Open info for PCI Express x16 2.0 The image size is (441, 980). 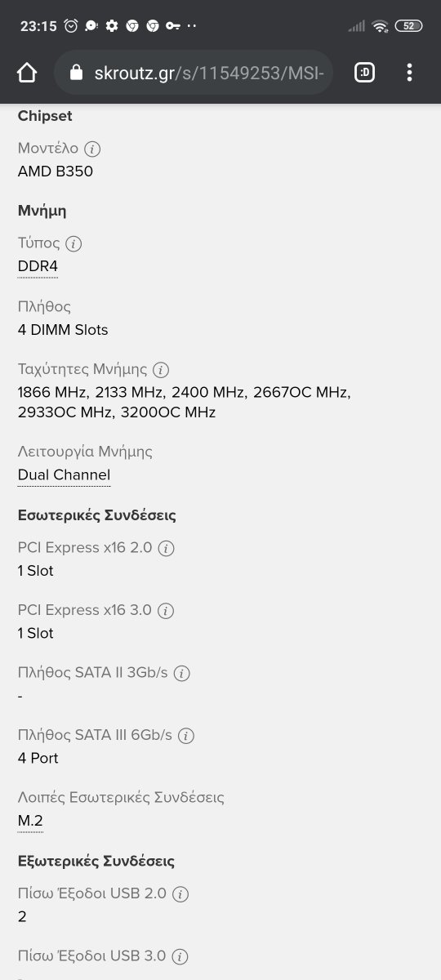click(x=166, y=548)
